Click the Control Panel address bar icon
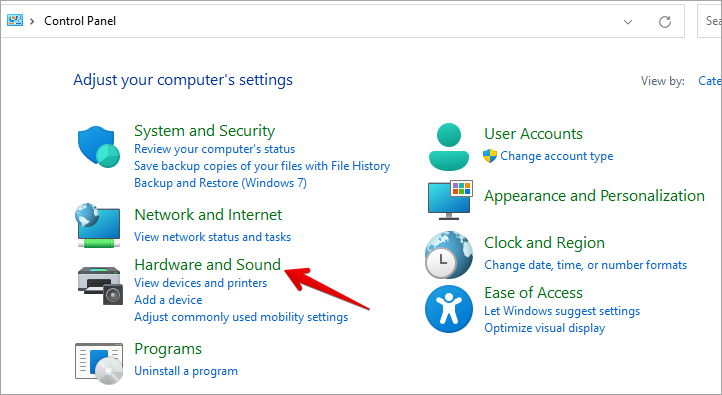The image size is (722, 395). pos(15,20)
